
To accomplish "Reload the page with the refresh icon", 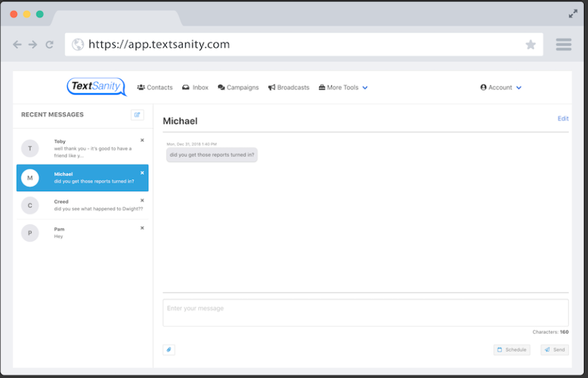I will [50, 44].
